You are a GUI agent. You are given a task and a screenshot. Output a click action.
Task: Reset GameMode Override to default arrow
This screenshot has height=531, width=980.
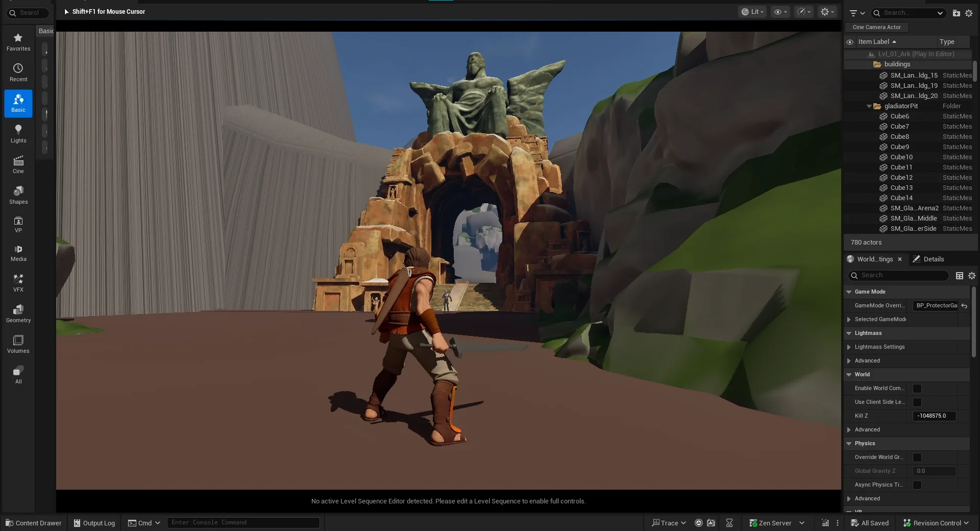(964, 306)
